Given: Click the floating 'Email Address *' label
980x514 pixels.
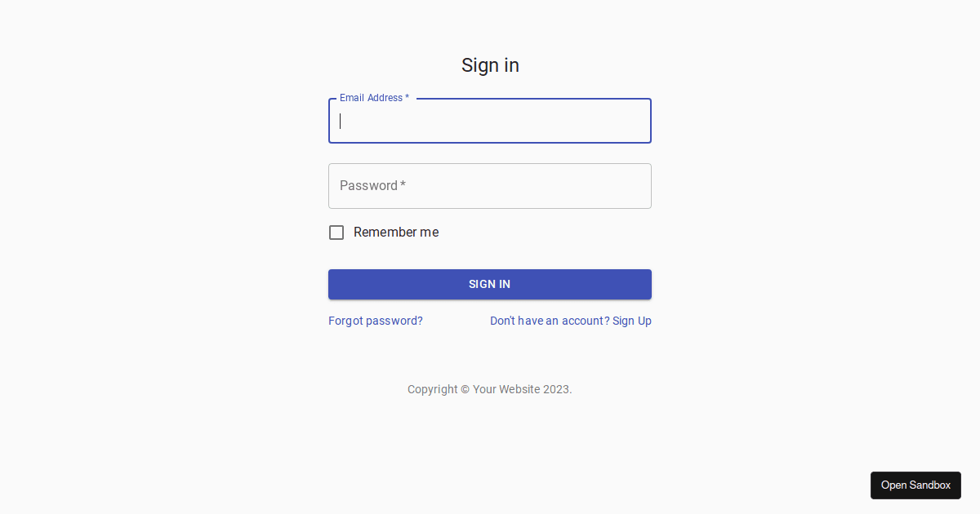Looking at the screenshot, I should (374, 98).
